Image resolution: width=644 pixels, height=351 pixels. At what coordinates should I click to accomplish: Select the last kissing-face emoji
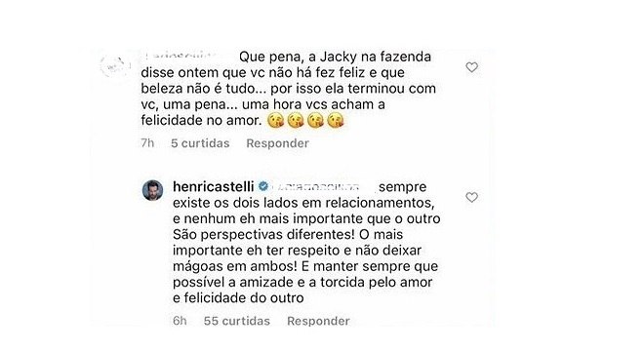[x=336, y=121]
